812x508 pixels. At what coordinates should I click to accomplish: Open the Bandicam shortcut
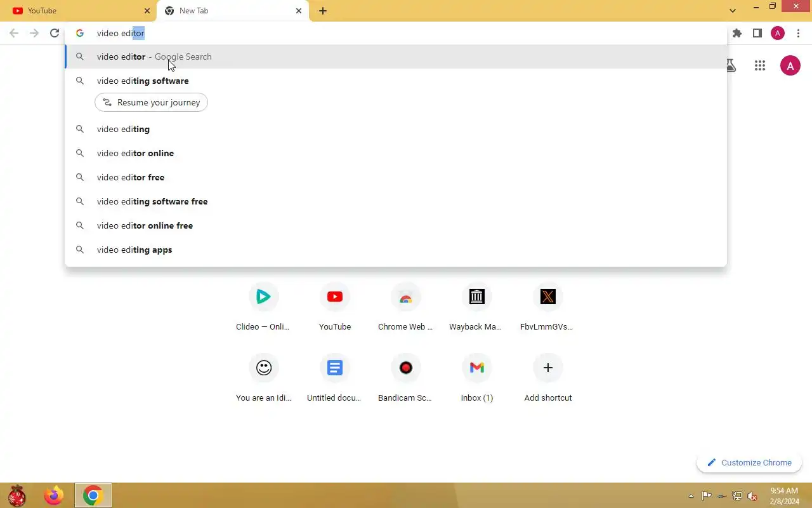406,379
